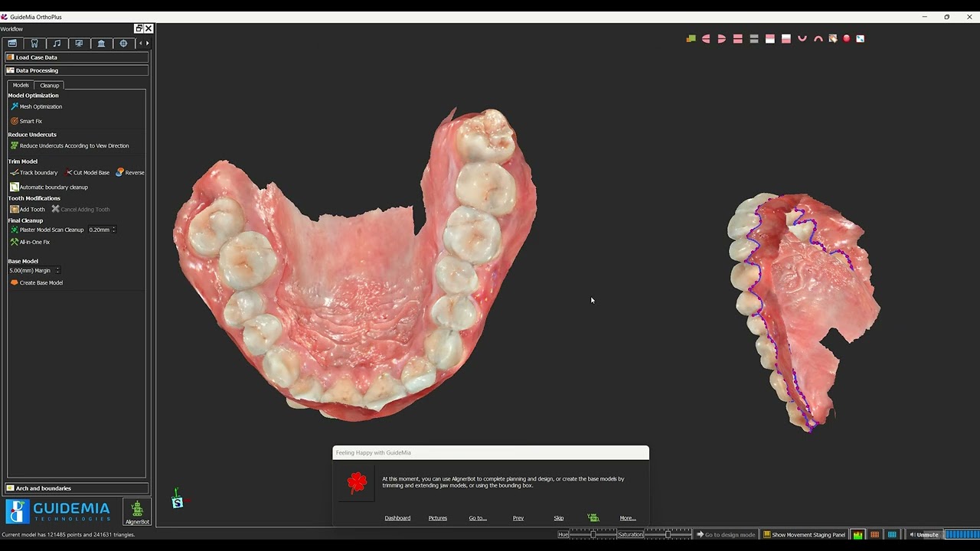This screenshot has height=551, width=980.
Task: Click the GuideMia Technologies logo
Action: point(59,511)
